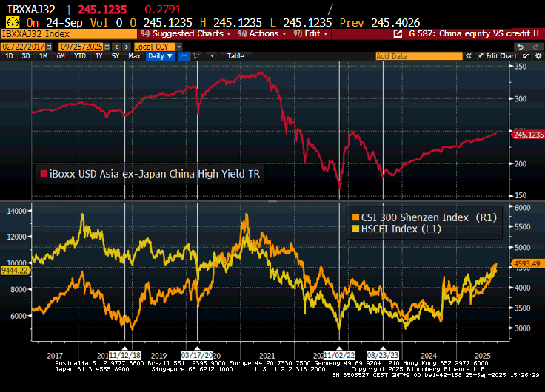The height and width of the screenshot is (392, 545).
Task: Select the YTD time range
Action: point(77,56)
